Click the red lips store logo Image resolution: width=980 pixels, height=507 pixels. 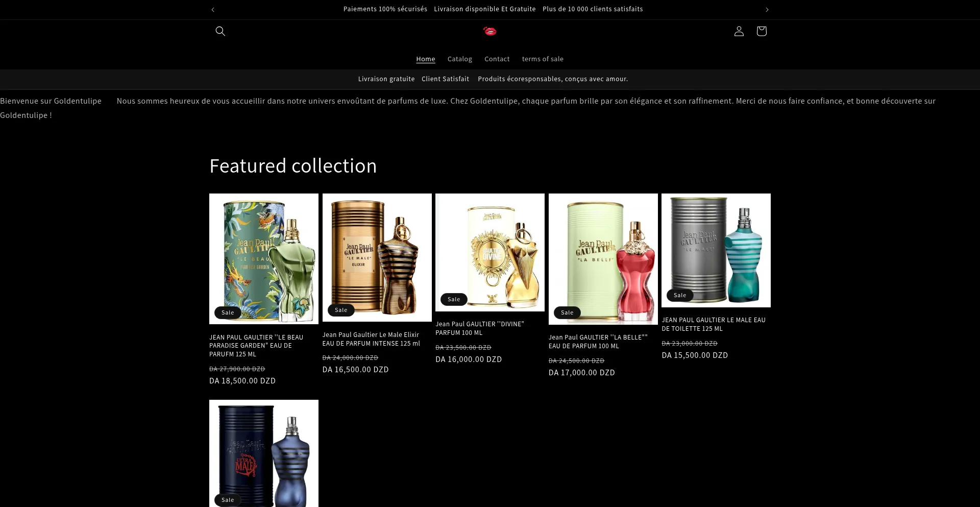(489, 31)
